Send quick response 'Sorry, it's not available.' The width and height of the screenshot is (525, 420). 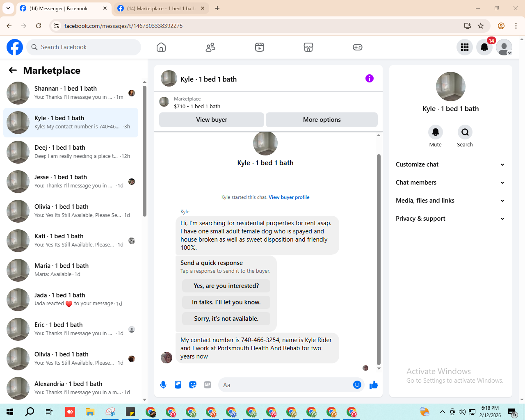pyautogui.click(x=226, y=319)
